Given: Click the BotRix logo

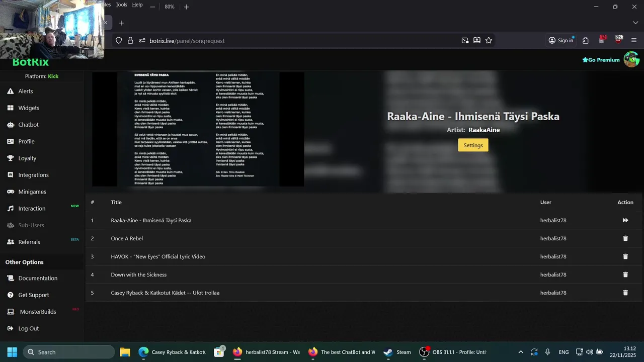Looking at the screenshot, I should coord(30,62).
